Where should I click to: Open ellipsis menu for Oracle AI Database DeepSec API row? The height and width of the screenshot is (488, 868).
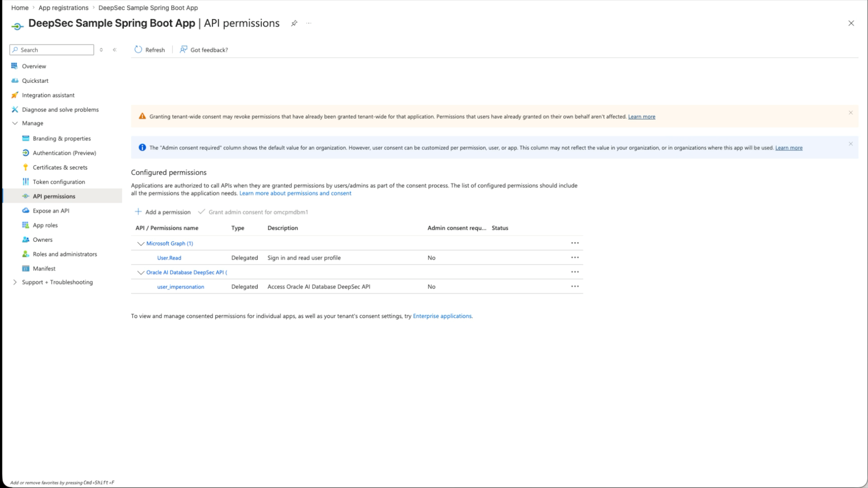click(x=575, y=272)
